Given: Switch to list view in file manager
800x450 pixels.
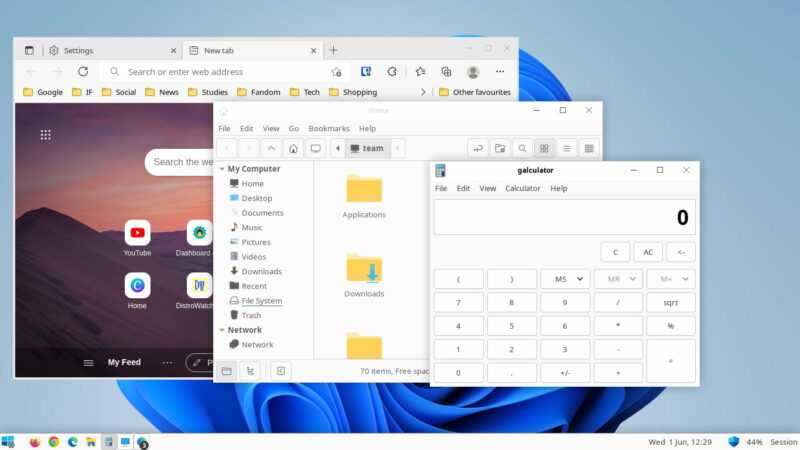Looking at the screenshot, I should click(x=566, y=148).
